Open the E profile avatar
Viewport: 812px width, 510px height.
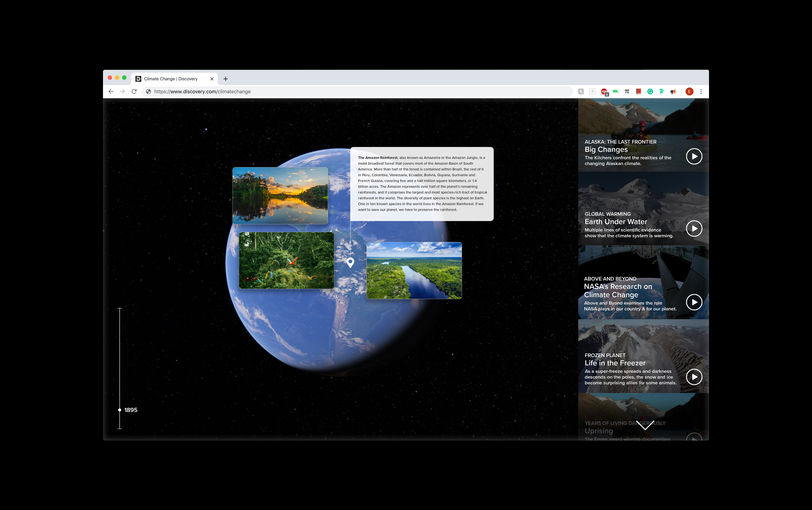[x=689, y=91]
